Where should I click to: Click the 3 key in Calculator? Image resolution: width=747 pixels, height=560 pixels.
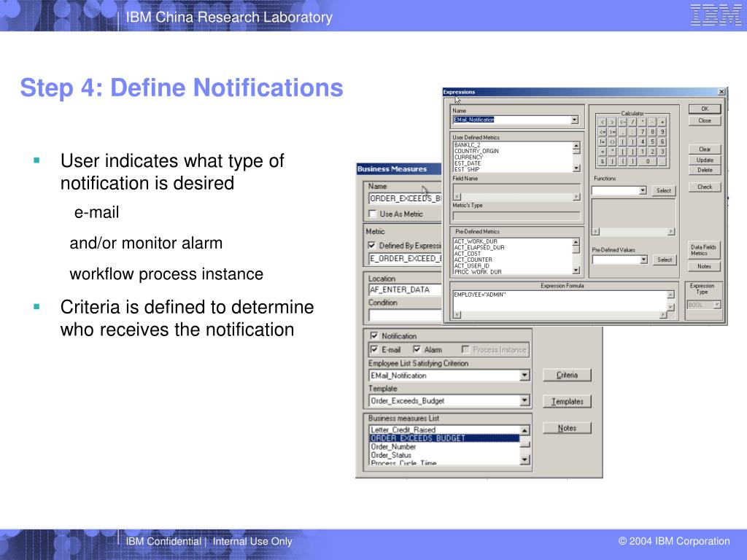coord(662,152)
